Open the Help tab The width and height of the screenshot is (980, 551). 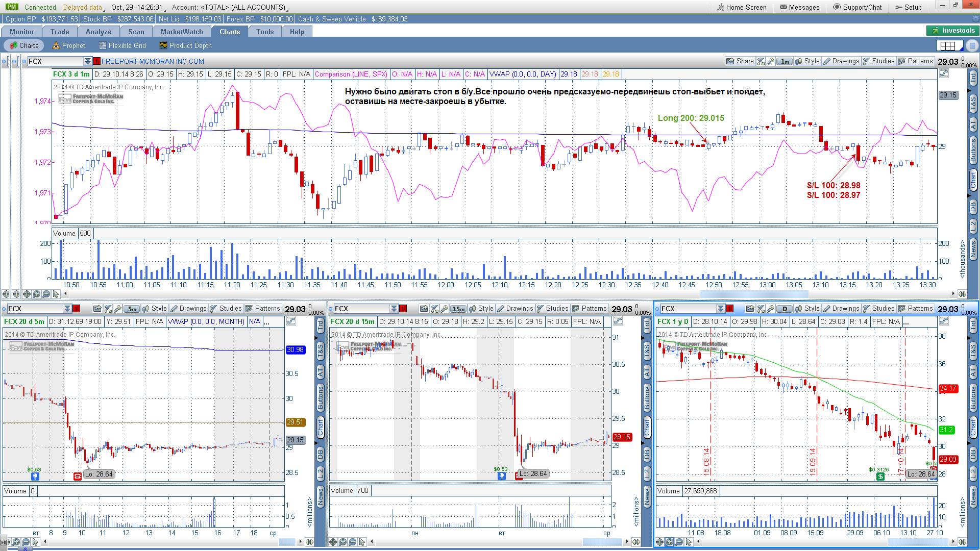(297, 32)
